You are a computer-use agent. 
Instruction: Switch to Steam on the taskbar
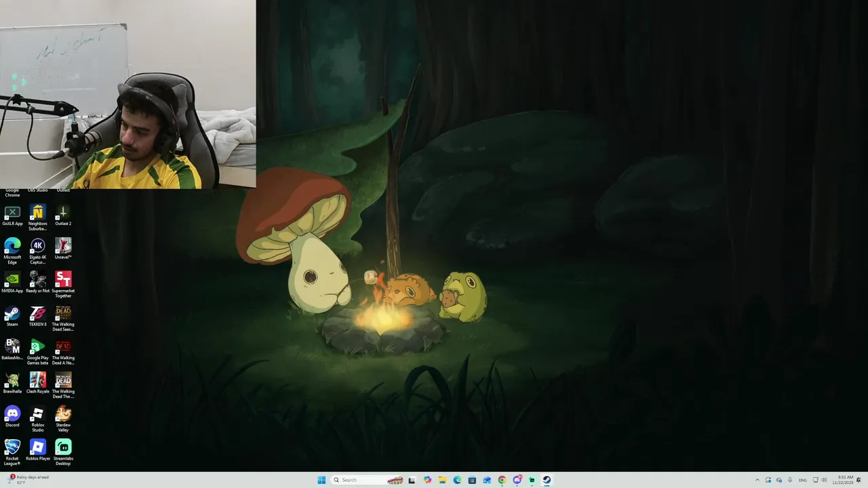(x=547, y=480)
